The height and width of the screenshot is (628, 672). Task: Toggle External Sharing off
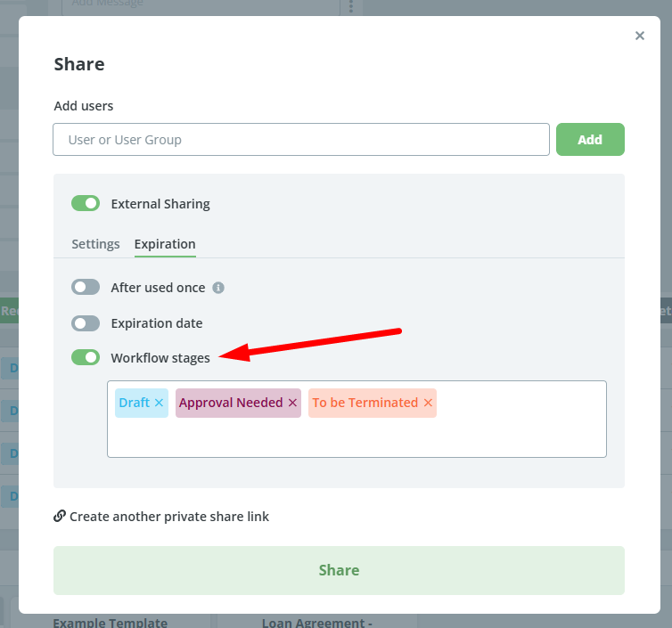[86, 203]
